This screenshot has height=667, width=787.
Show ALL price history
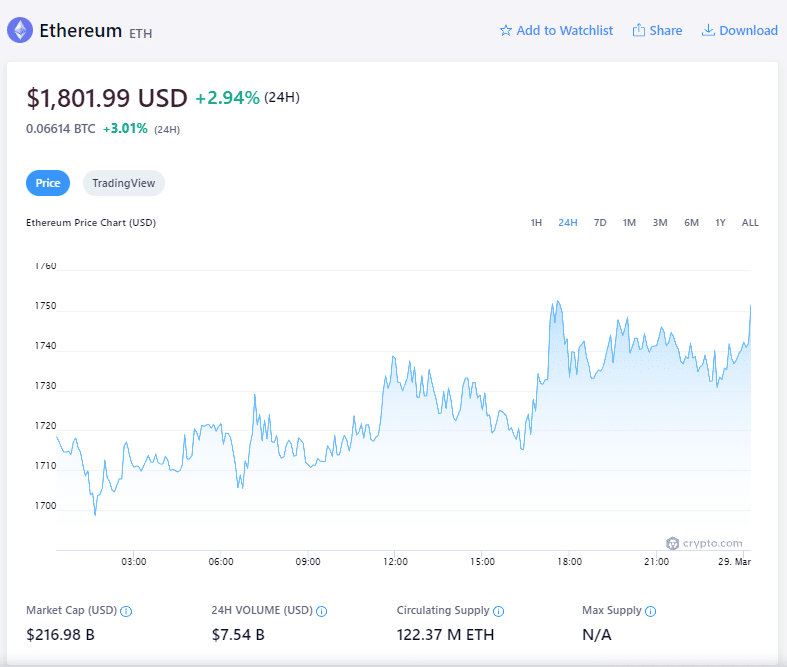coord(750,223)
